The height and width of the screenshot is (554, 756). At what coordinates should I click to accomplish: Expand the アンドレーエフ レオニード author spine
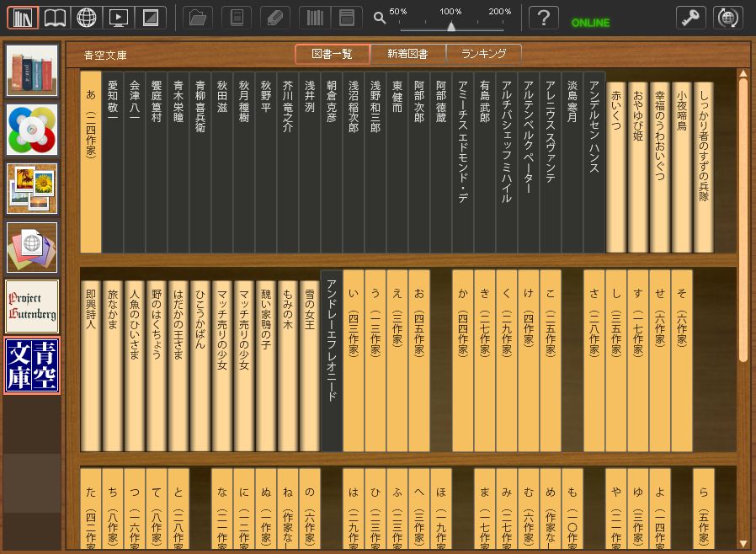(332, 360)
